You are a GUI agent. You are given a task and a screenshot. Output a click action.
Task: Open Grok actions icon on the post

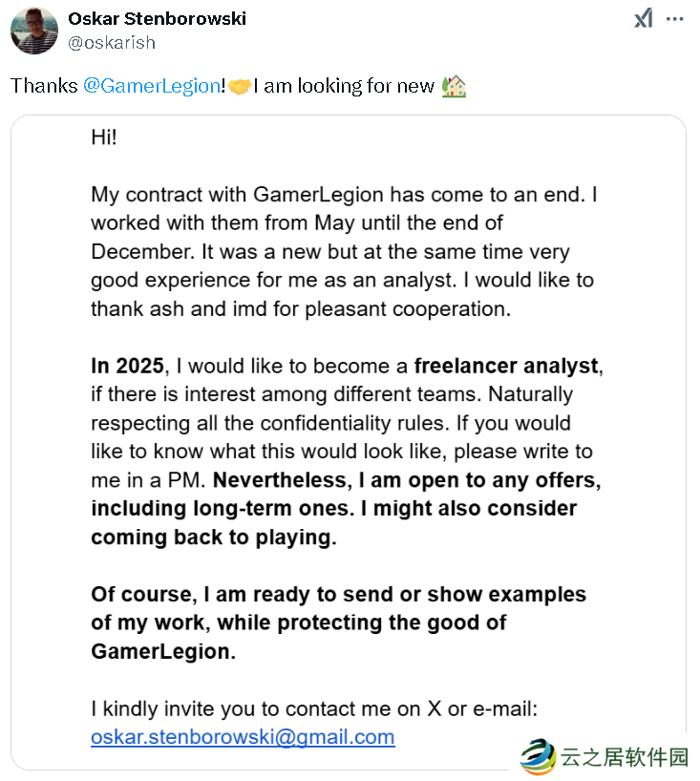point(644,18)
